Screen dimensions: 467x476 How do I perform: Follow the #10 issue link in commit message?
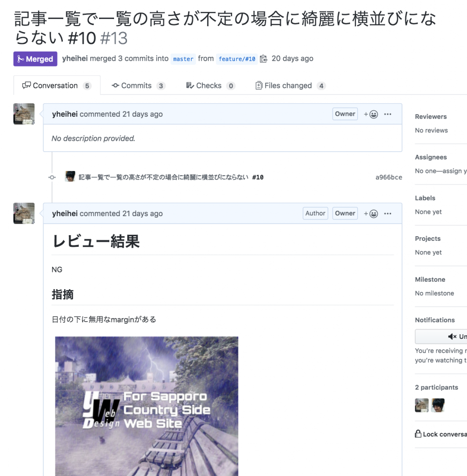coord(258,177)
